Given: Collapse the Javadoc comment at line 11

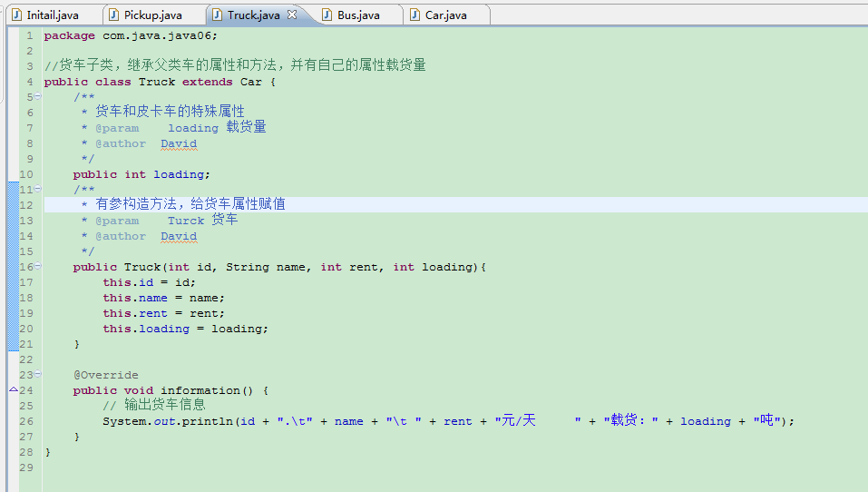Looking at the screenshot, I should pyautogui.click(x=38, y=189).
